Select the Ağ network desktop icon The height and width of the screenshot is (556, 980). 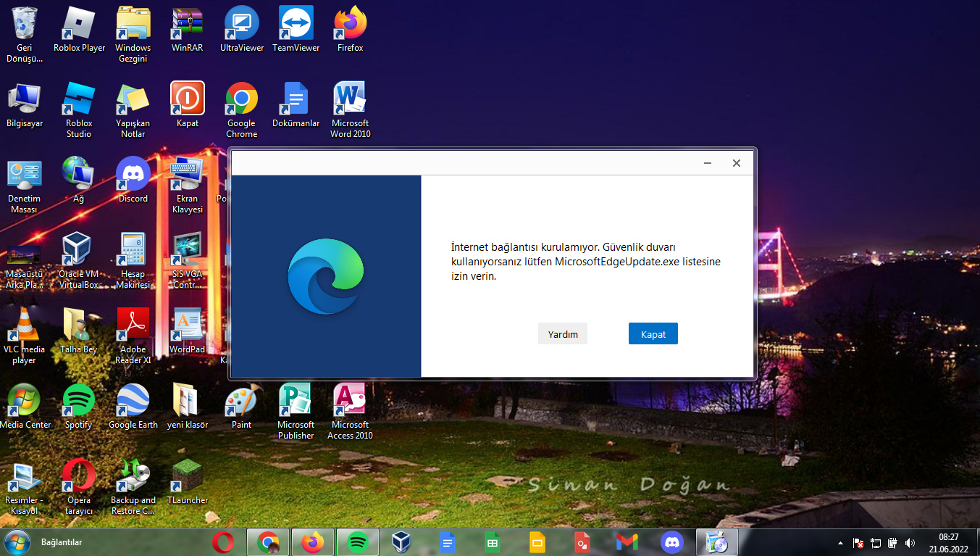(x=79, y=180)
